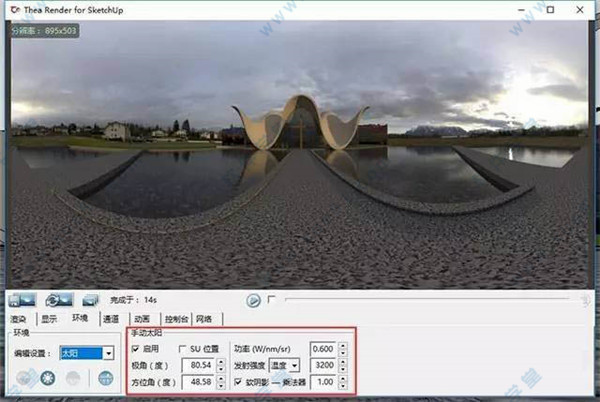Screen dimensions: 600x402
Task: Increase 方位角 with its up arrow
Action: click(x=221, y=378)
